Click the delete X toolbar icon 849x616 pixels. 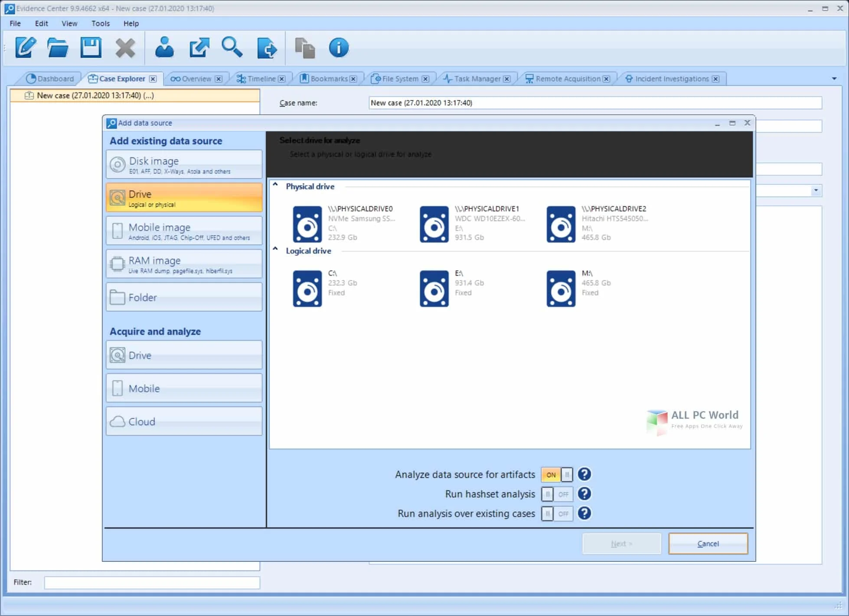click(125, 48)
